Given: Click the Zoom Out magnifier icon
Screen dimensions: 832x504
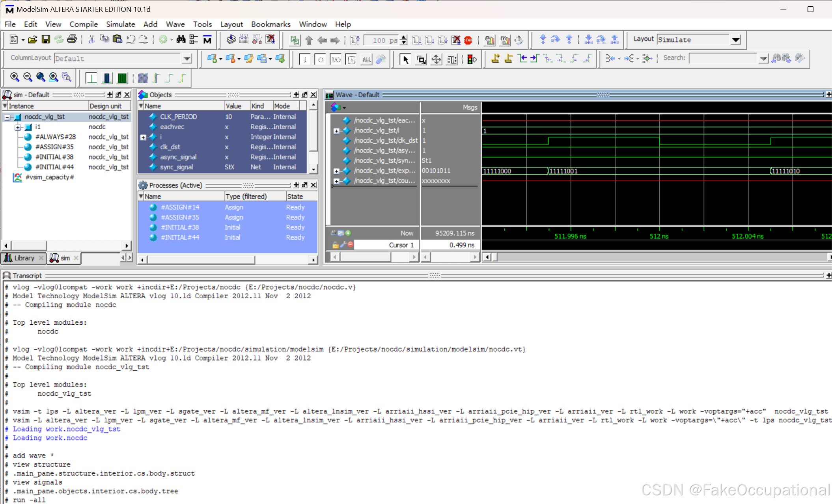Looking at the screenshot, I should point(28,77).
